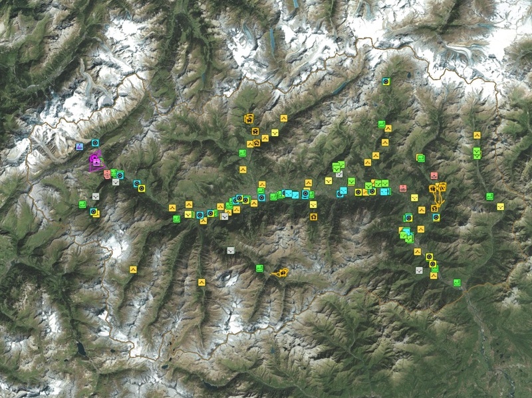532x398 pixels.
Task: Select the purple-blue marker at the map's far west
Action: pos(79,147)
